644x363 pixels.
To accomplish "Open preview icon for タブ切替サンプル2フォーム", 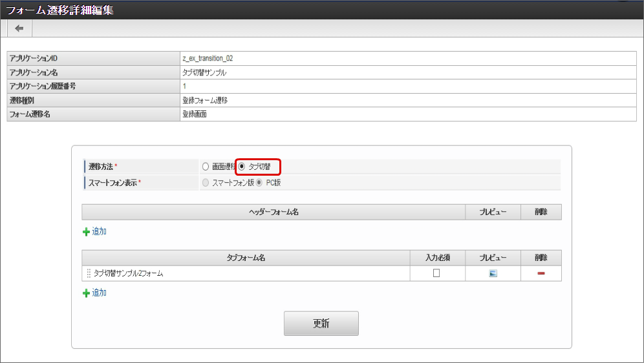I will pyautogui.click(x=493, y=273).
